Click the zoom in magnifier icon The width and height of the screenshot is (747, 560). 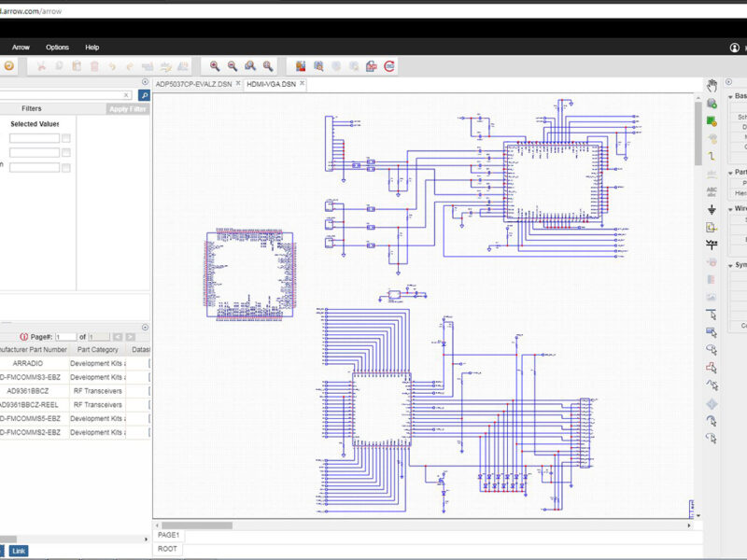click(215, 66)
